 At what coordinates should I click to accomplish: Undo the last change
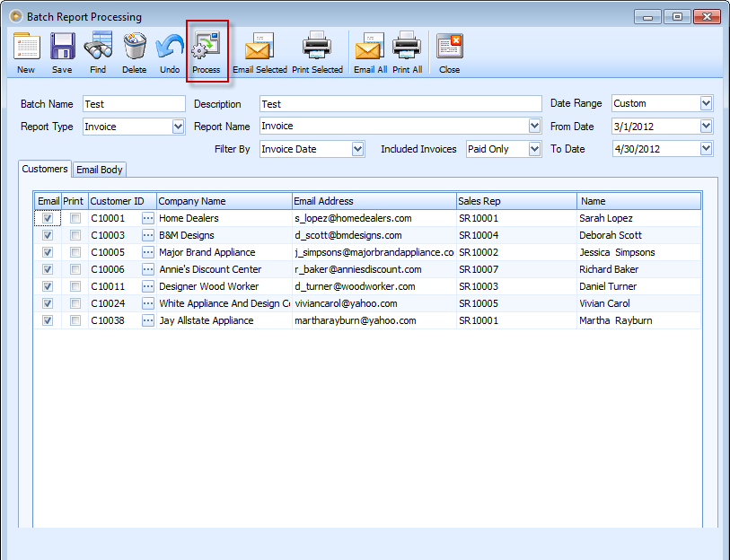pyautogui.click(x=170, y=52)
